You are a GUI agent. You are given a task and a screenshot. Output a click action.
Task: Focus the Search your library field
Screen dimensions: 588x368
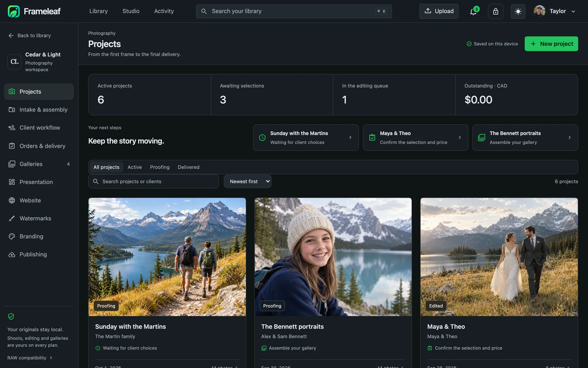tap(294, 11)
